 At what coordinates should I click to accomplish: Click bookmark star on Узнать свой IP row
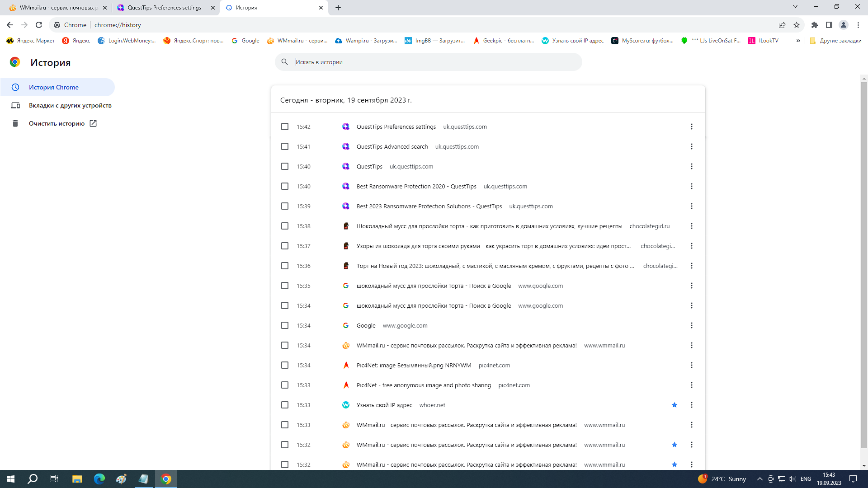pos(675,405)
